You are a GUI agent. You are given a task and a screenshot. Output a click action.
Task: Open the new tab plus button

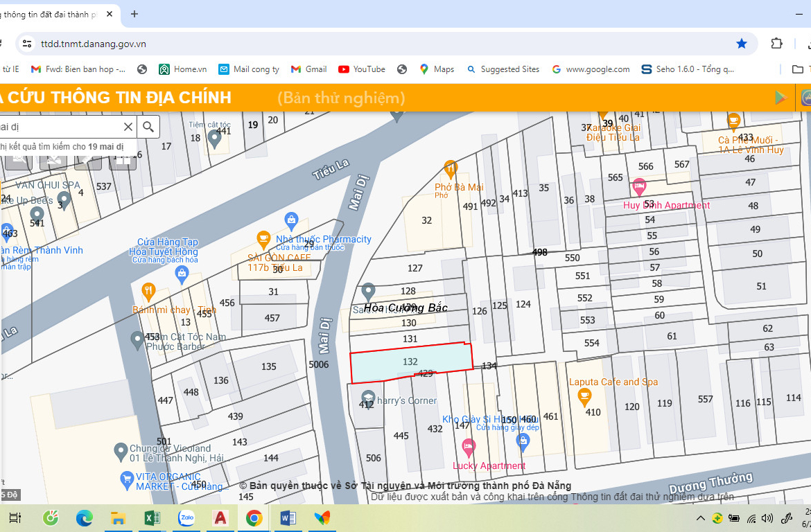(134, 14)
